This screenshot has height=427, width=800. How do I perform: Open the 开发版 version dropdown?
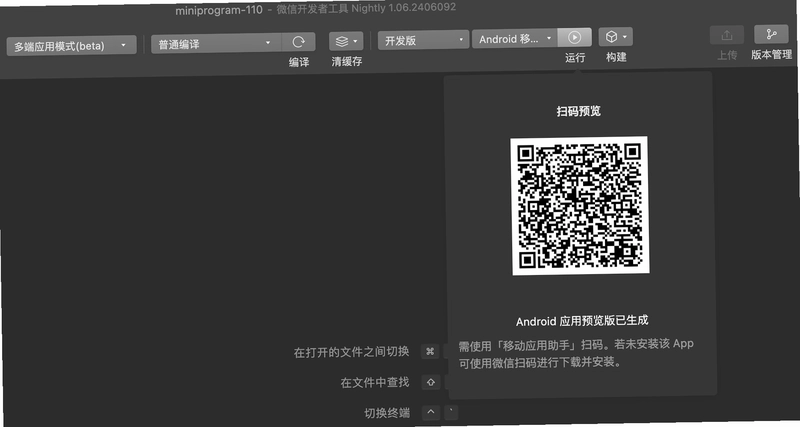click(x=423, y=40)
